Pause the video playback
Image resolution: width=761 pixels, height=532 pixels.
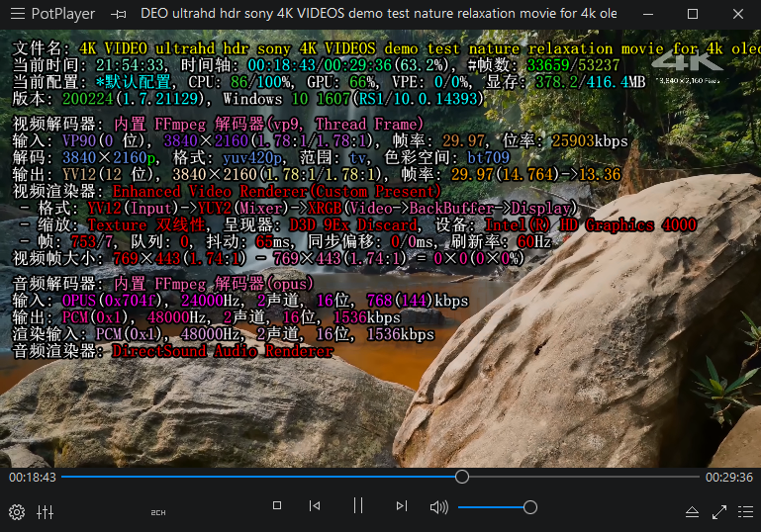358,505
